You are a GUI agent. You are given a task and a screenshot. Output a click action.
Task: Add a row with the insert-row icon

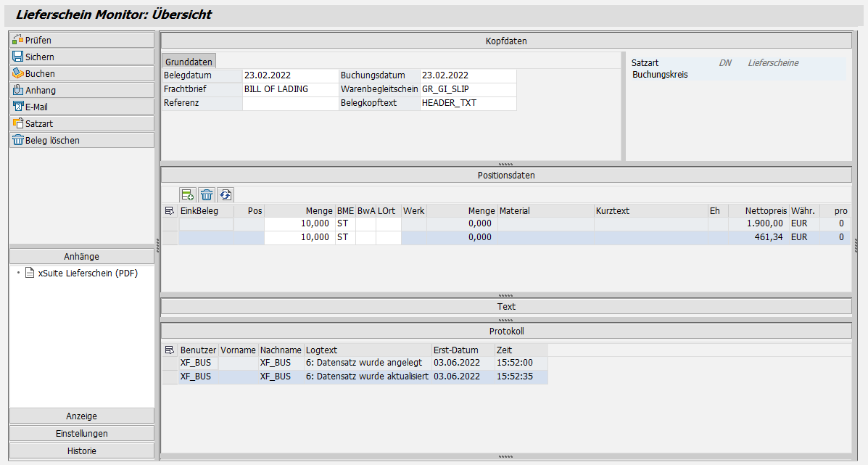(x=188, y=194)
